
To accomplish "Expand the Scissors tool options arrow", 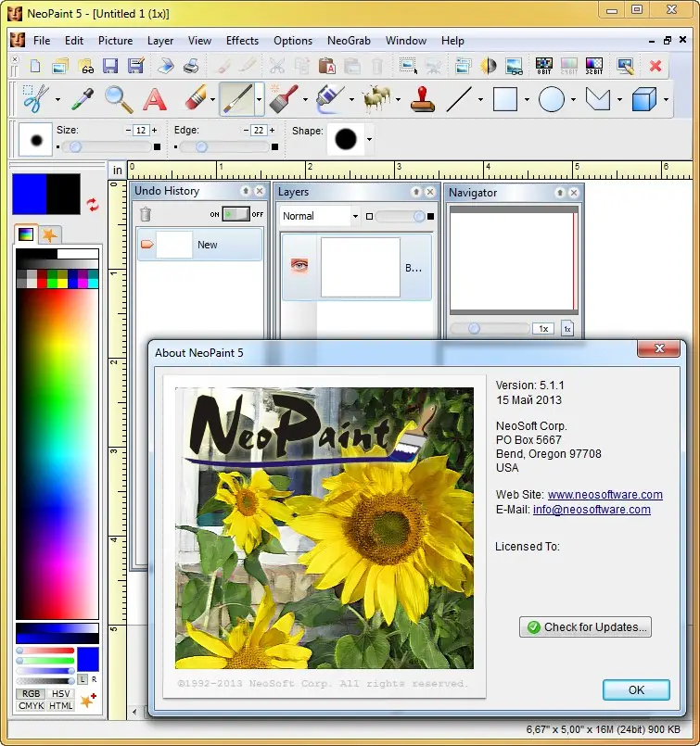I will (57, 99).
